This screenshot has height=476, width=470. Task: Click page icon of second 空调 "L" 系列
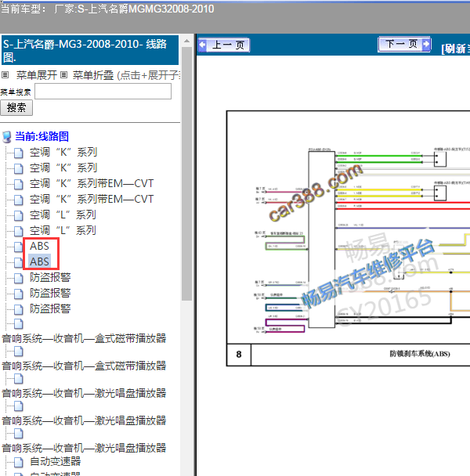click(x=19, y=231)
